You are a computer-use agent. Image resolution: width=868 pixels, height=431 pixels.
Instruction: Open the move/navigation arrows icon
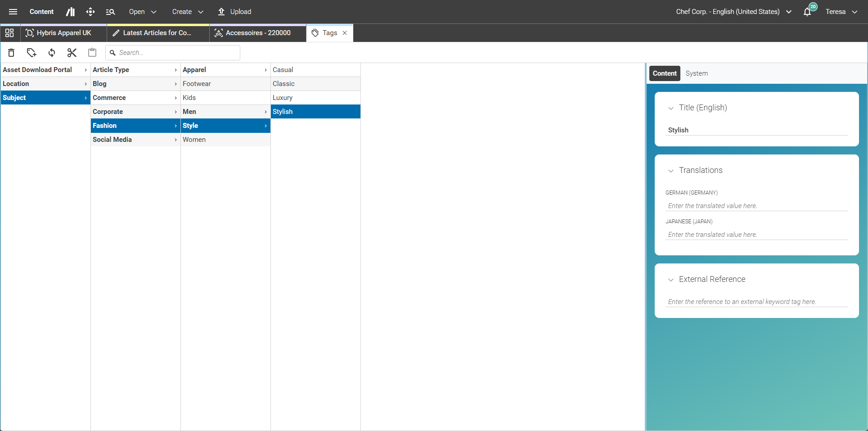[x=90, y=12]
